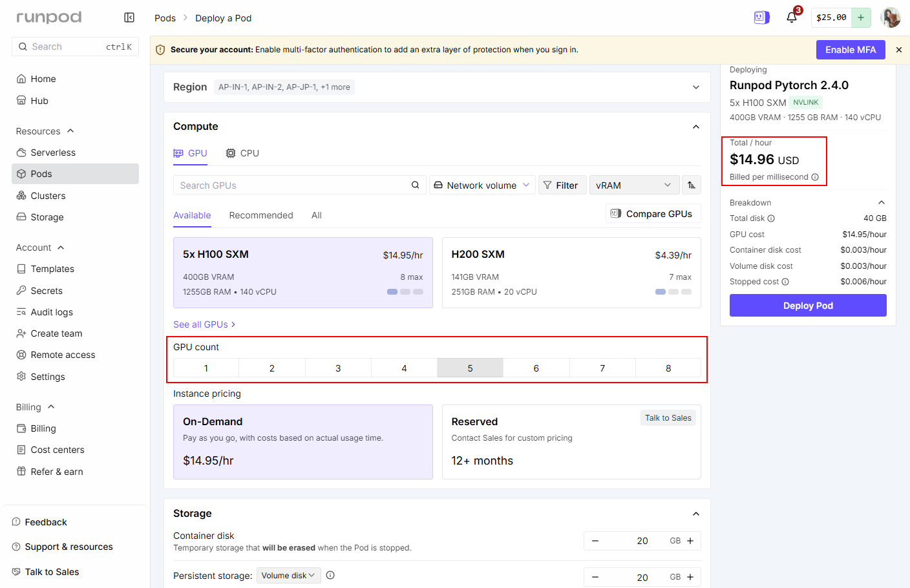Increase container disk size
910x588 pixels.
coord(690,541)
